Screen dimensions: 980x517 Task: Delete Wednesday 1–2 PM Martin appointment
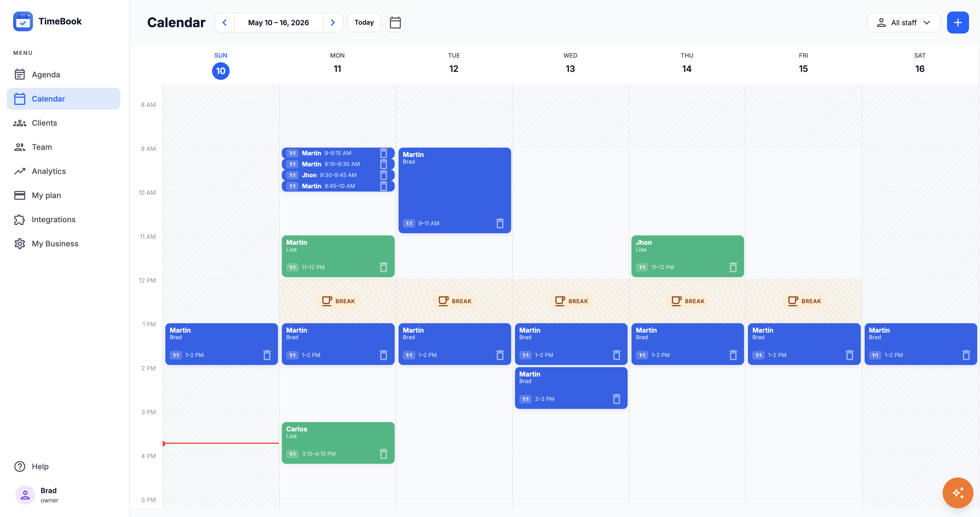(x=617, y=355)
